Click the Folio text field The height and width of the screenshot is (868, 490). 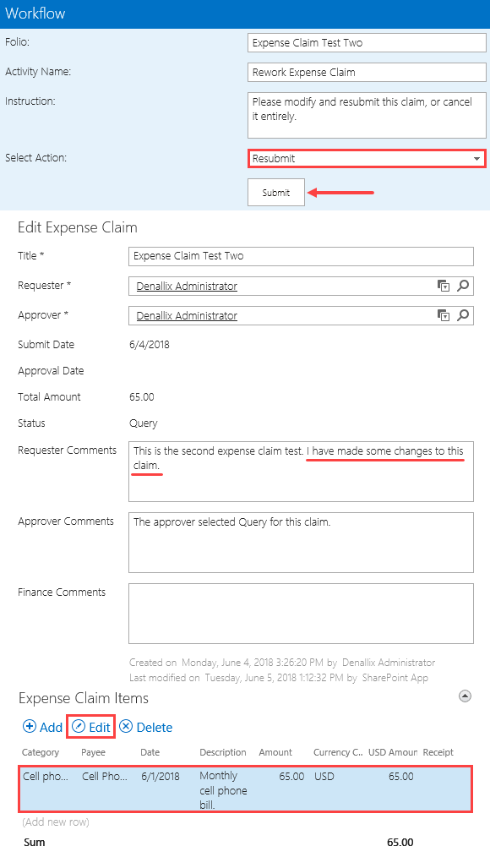click(x=366, y=42)
